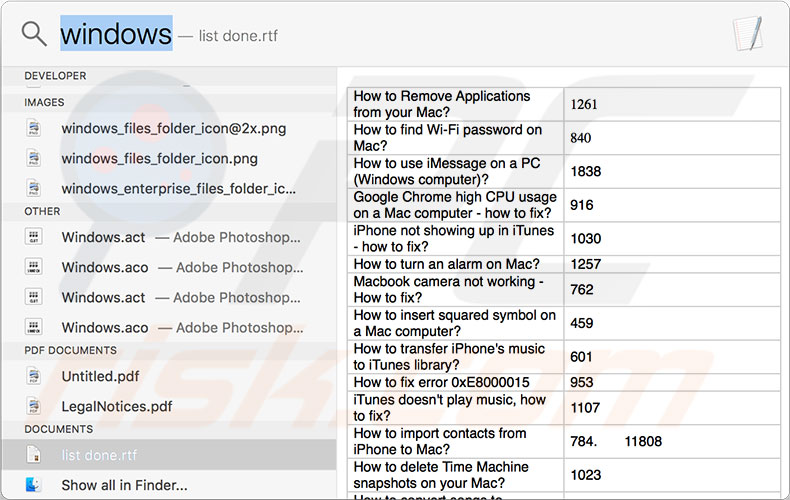Click "How to turn an alarm on Mac?" cell
This screenshot has width=790, height=500.
[455, 264]
